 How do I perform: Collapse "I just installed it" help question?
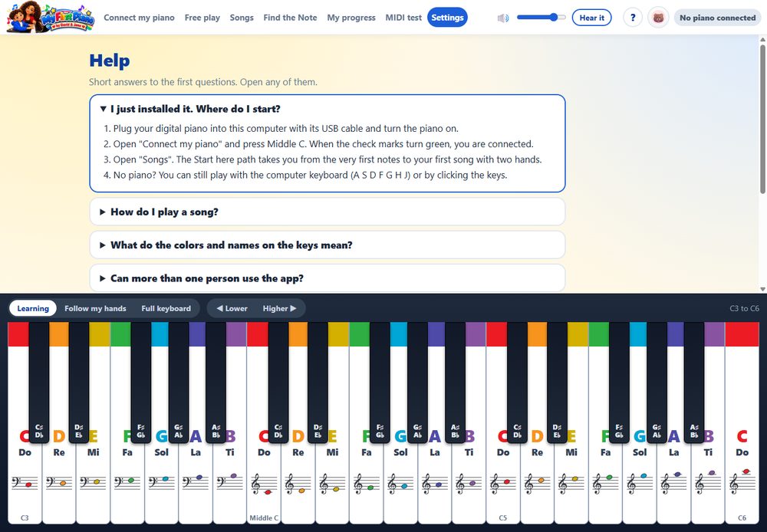pos(328,109)
